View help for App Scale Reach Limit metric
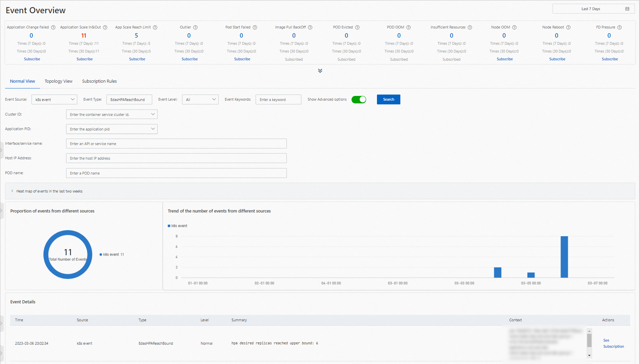The width and height of the screenshot is (639, 364). [x=155, y=27]
